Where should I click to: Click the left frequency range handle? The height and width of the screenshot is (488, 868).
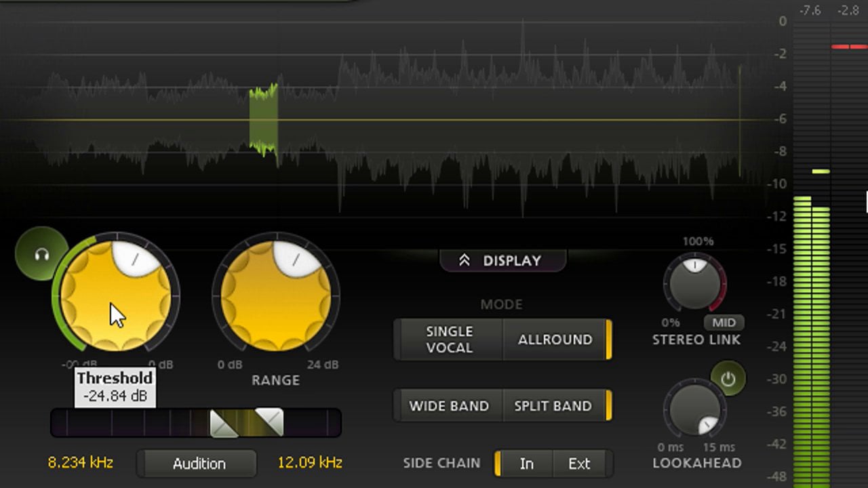pos(223,424)
